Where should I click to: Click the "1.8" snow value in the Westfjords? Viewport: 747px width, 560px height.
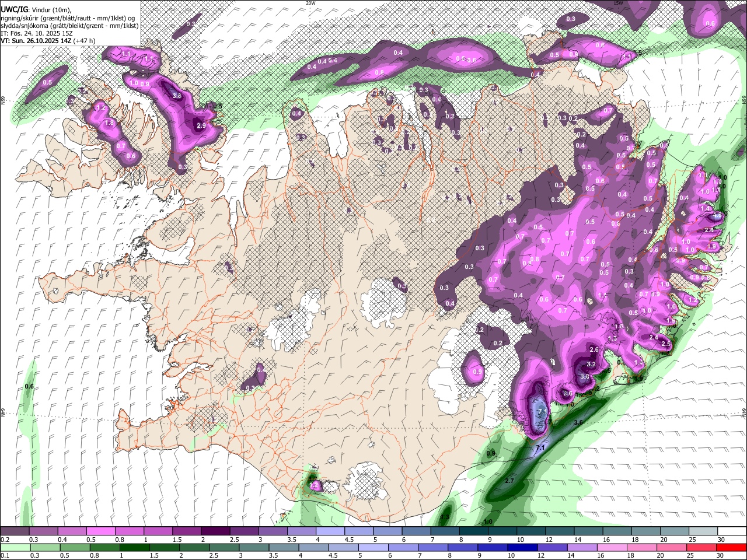109,123
